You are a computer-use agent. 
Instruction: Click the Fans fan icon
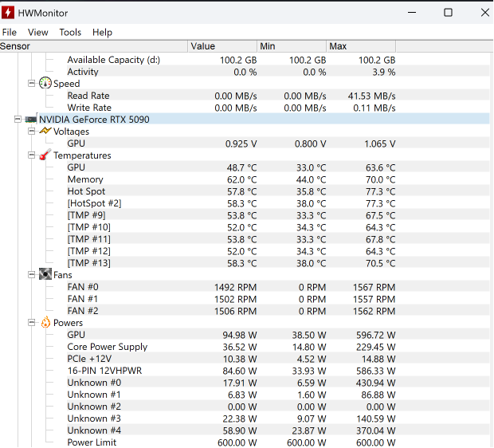pos(45,274)
